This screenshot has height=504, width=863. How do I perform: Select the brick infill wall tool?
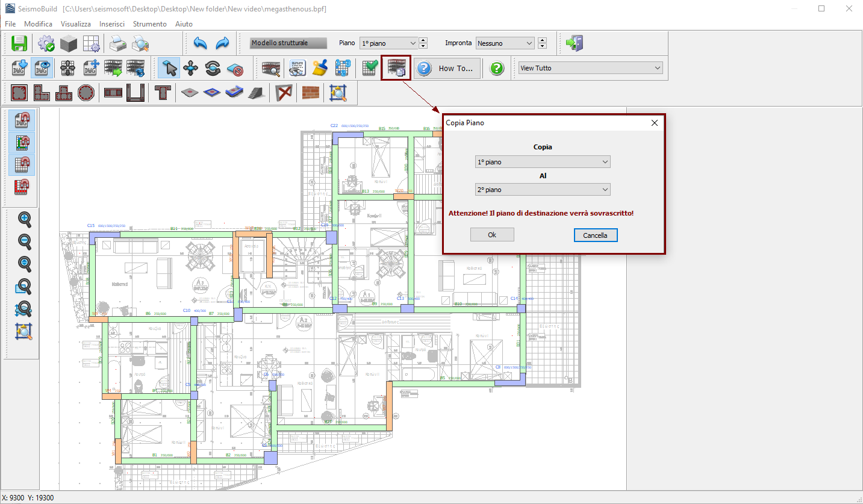tap(311, 93)
